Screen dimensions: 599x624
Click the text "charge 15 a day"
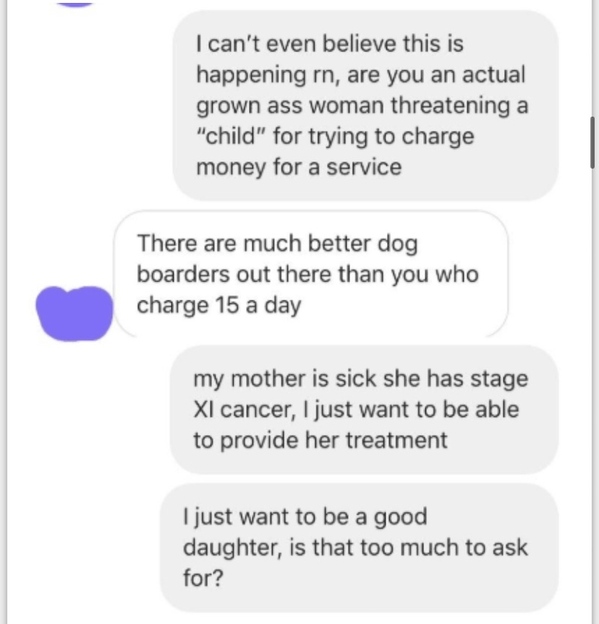tap(219, 306)
